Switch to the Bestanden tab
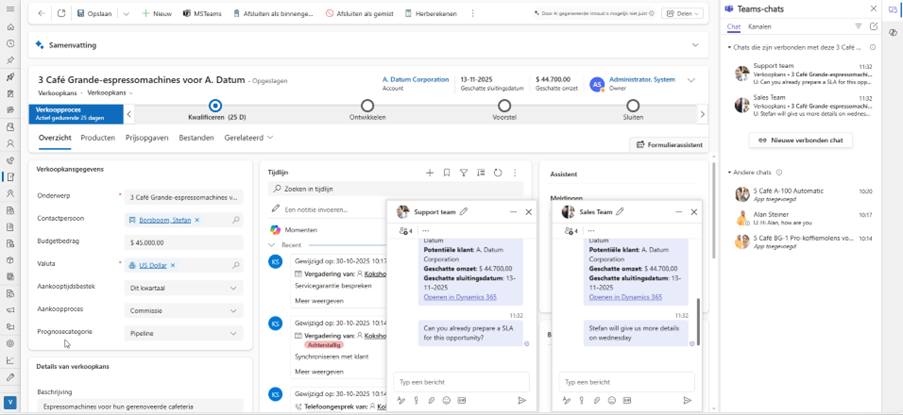The height and width of the screenshot is (415, 903). (x=196, y=138)
